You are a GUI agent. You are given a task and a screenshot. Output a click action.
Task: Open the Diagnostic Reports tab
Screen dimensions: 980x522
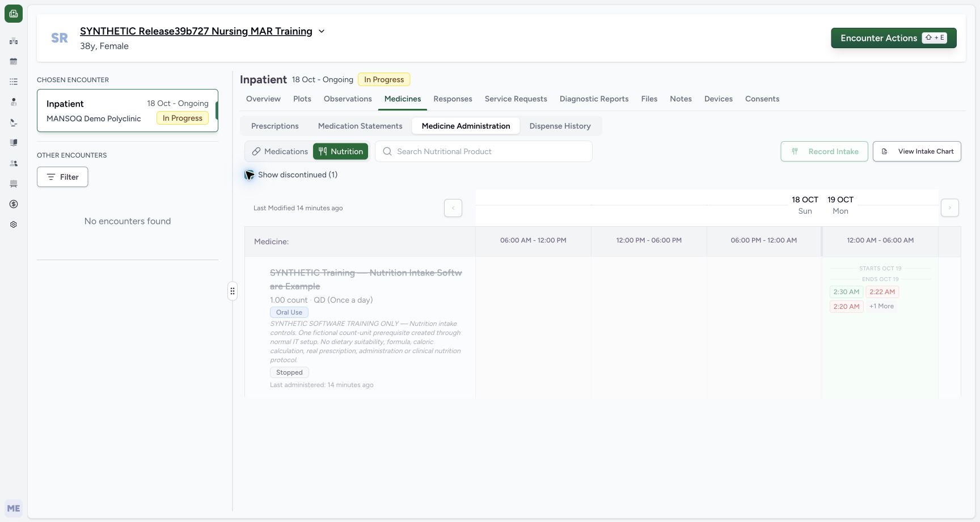click(594, 99)
